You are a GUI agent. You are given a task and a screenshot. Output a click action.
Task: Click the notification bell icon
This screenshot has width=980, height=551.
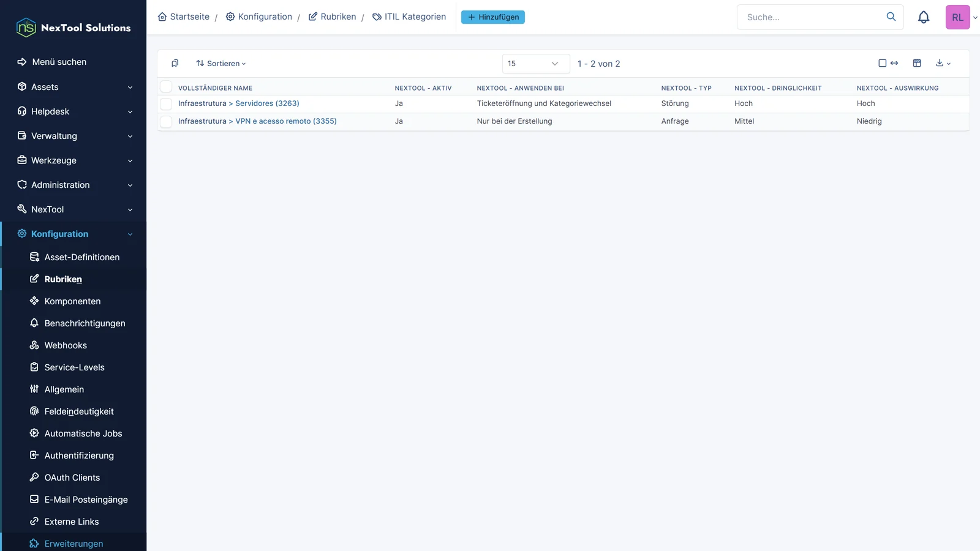pos(924,17)
